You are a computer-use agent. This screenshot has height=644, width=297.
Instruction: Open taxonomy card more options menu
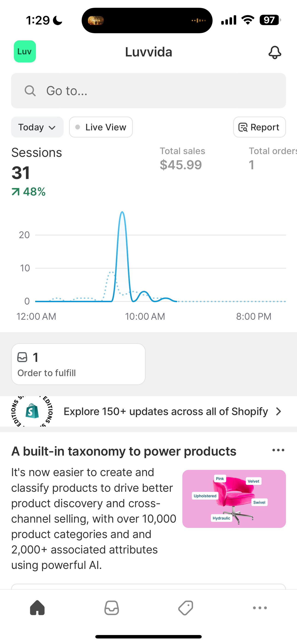(x=278, y=450)
